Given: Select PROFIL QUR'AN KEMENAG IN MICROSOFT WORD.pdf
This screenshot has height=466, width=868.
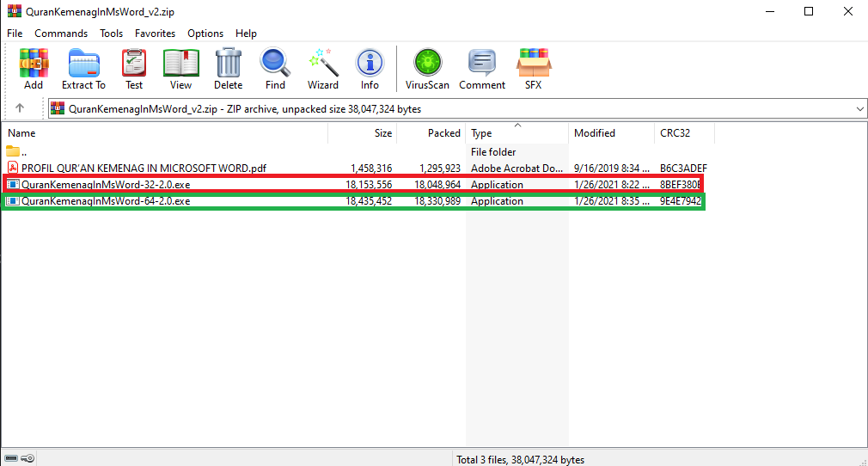Looking at the screenshot, I should tap(144, 168).
